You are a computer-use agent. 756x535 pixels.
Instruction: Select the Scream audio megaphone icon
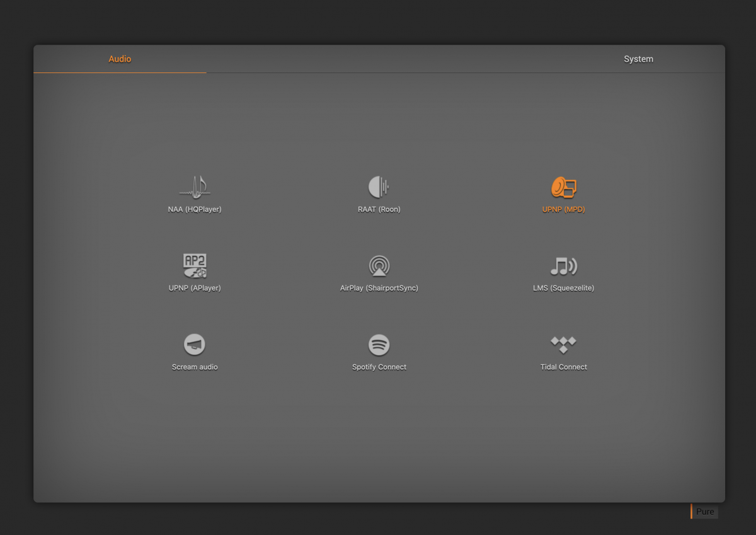pos(195,345)
